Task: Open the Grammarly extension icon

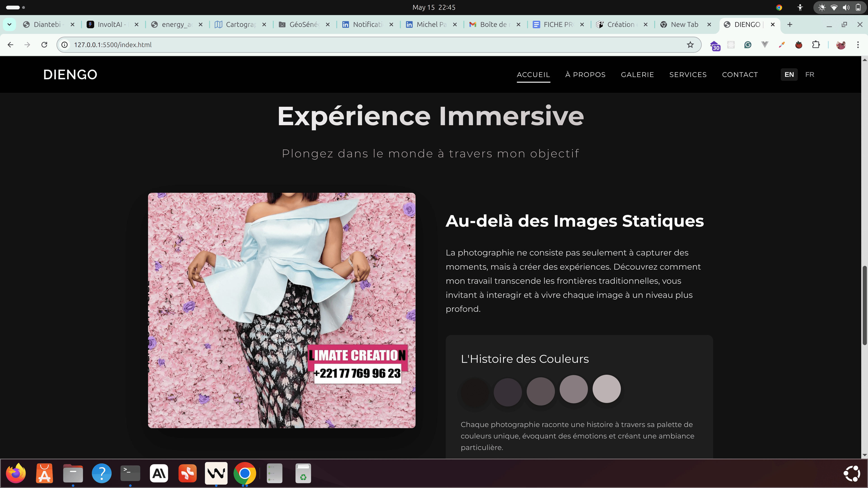Action: tap(748, 45)
